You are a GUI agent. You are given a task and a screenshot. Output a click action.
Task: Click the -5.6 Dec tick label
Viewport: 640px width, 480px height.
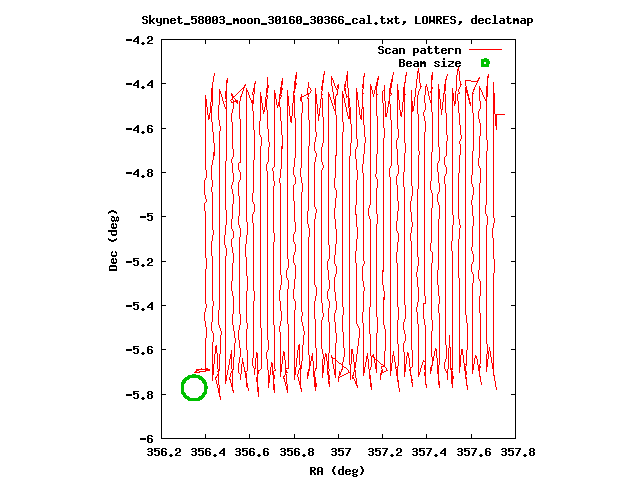pyautogui.click(x=140, y=350)
